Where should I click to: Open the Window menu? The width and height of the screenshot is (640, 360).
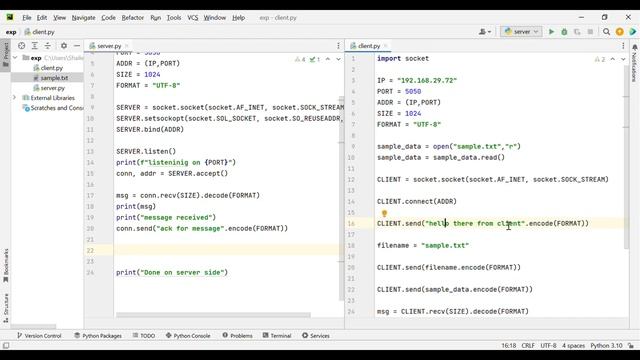[215, 18]
